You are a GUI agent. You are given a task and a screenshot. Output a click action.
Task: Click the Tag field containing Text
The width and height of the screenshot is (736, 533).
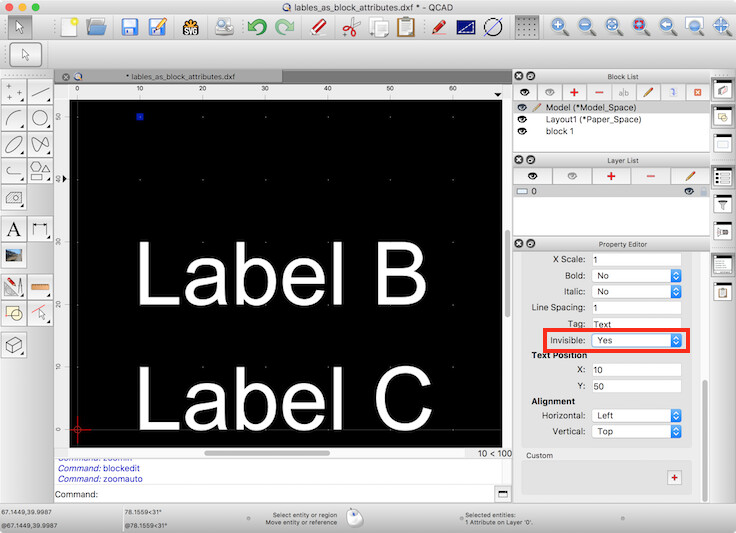click(x=636, y=324)
